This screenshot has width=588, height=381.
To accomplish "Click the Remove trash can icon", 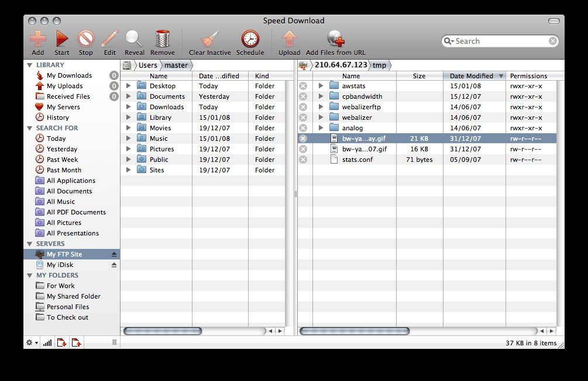I will pos(163,39).
